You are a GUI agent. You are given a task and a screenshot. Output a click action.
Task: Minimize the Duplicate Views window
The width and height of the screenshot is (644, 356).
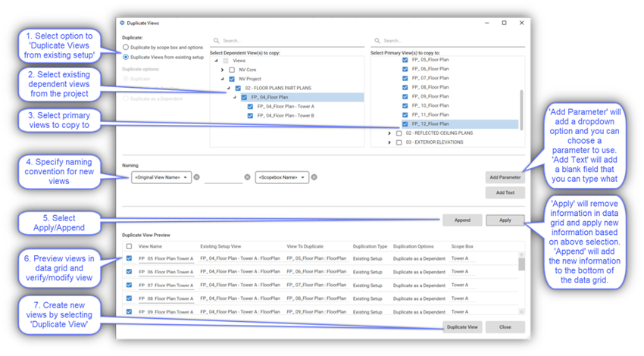[486, 23]
